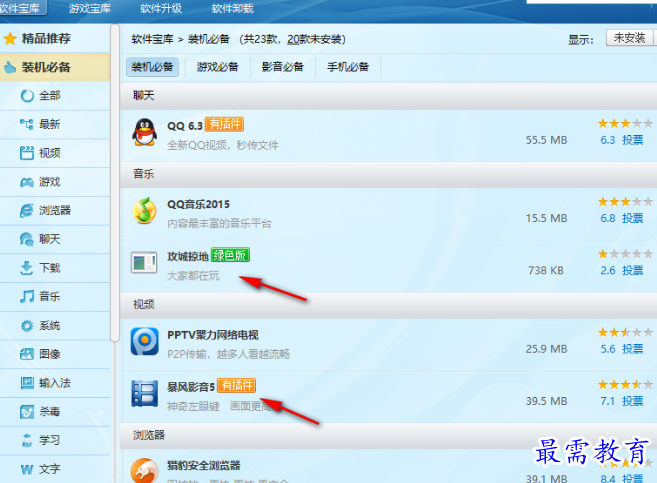Image resolution: width=657 pixels, height=483 pixels.
Task: Click the 暴风影音5 film icon
Action: coord(145,393)
